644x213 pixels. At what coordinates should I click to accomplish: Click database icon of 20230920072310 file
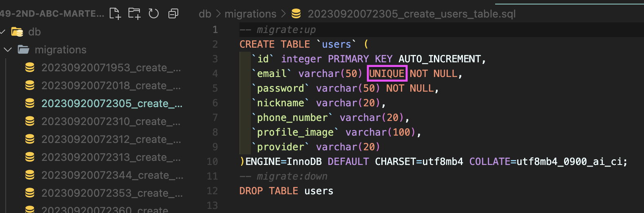pos(30,121)
